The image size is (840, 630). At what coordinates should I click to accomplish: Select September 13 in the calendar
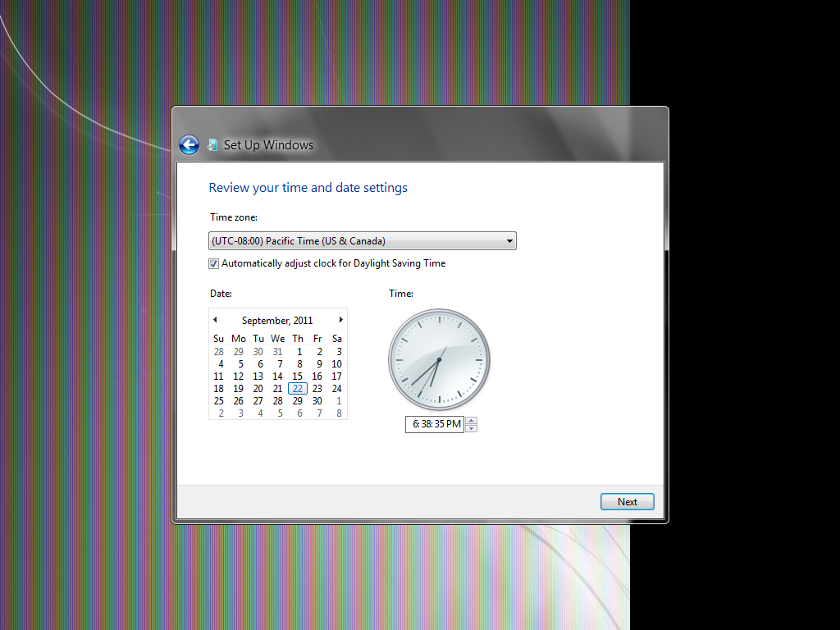258,376
